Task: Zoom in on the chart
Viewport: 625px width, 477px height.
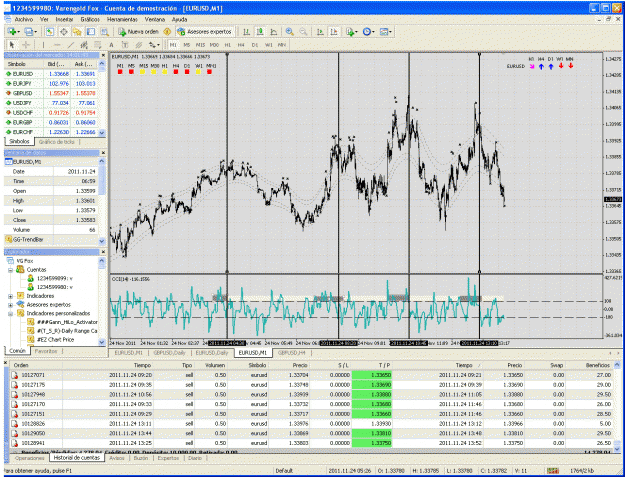Action: [x=290, y=32]
